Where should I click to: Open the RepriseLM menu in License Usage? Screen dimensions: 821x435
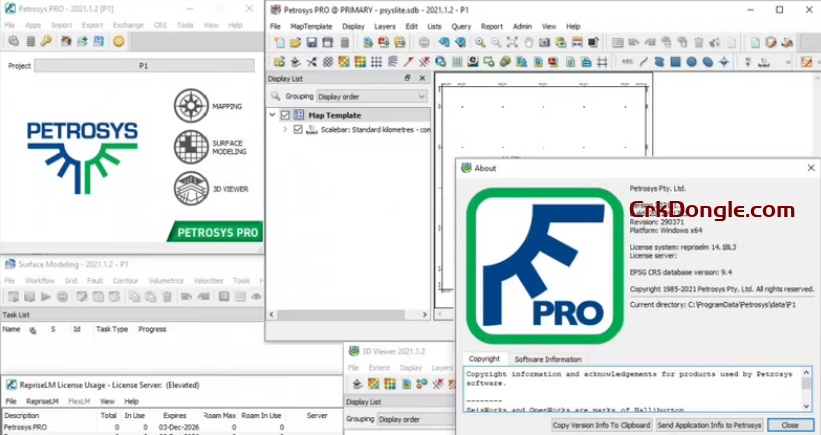[42, 400]
